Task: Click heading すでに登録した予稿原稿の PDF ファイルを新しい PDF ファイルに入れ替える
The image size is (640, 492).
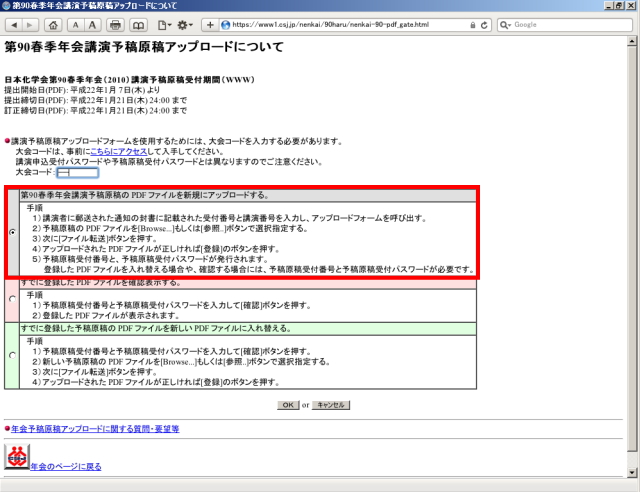Action: pyautogui.click(x=156, y=328)
